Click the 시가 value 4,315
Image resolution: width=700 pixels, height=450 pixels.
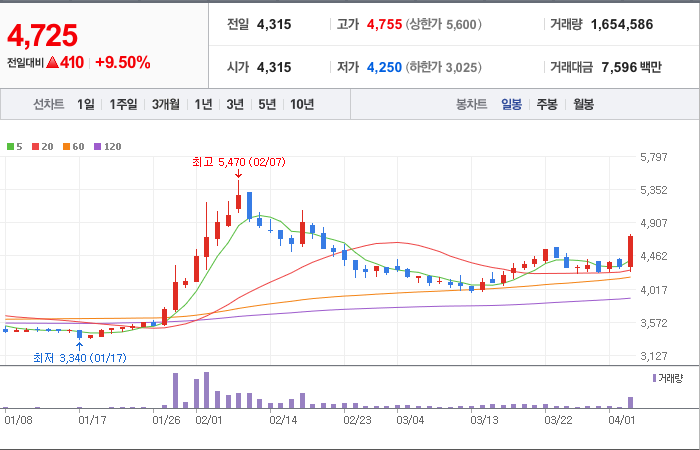274,67
